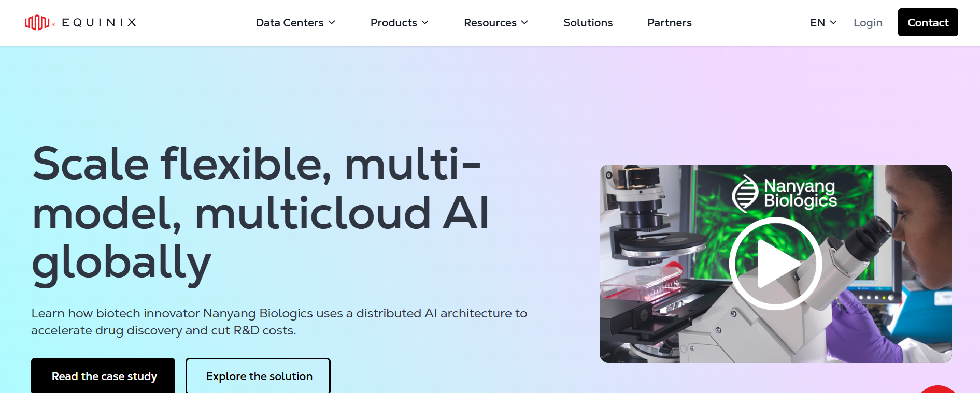Click the chevron beside the EN language
The image size is (980, 393).
coord(834,23)
